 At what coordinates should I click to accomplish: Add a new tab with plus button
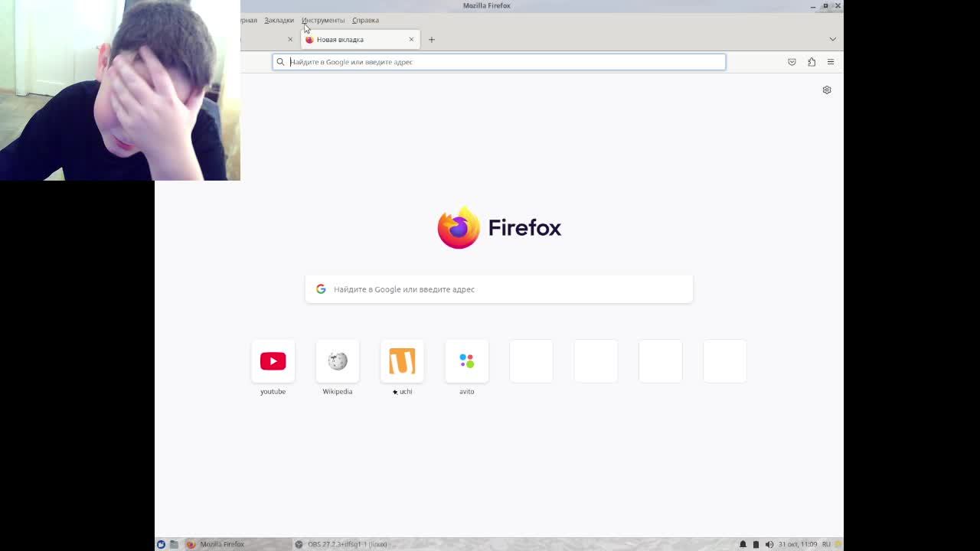pyautogui.click(x=431, y=40)
